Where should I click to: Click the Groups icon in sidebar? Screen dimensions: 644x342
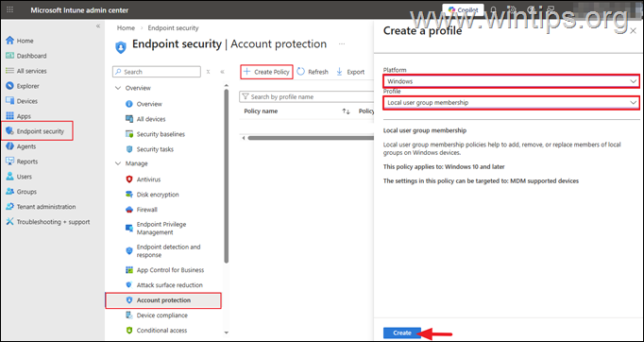[9, 192]
